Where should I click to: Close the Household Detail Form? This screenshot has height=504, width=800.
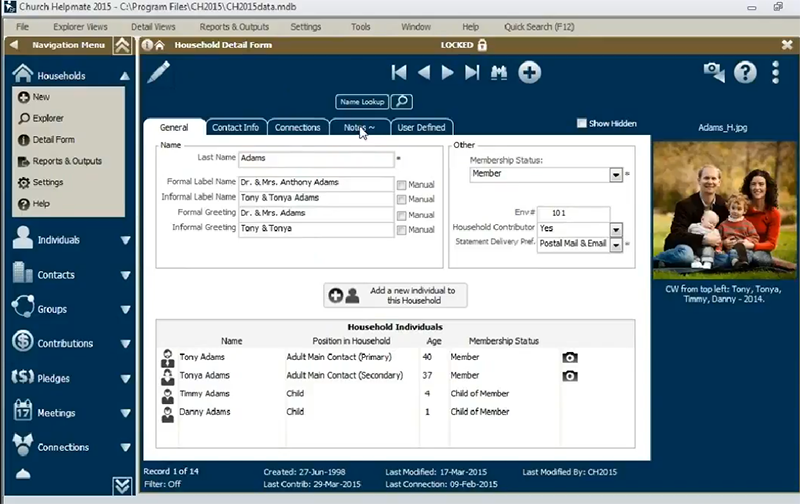pyautogui.click(x=787, y=45)
